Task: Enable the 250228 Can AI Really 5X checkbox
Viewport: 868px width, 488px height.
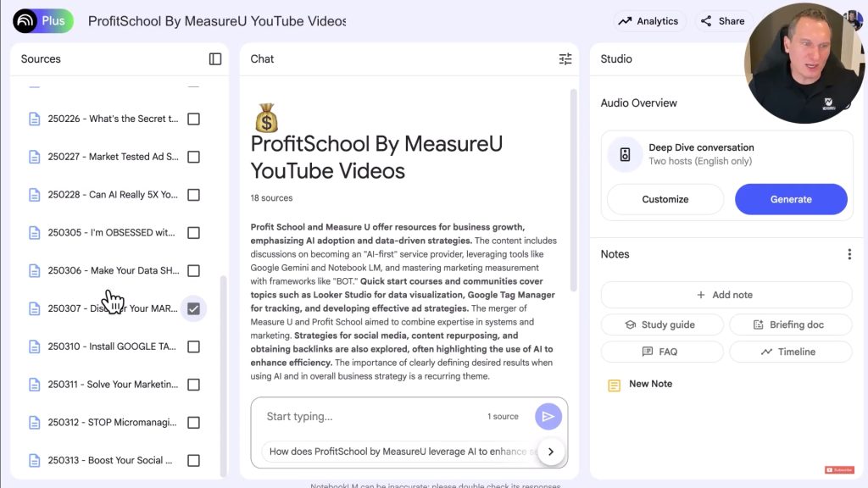Action: (194, 195)
